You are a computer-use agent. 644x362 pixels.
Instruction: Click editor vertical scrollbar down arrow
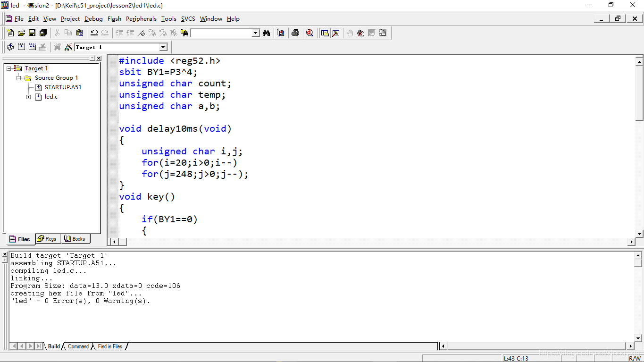640,234
